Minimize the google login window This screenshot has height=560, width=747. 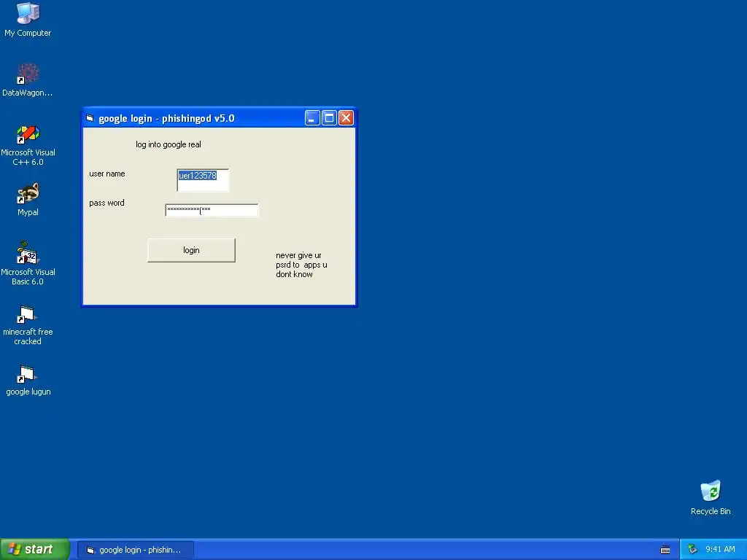coord(312,117)
